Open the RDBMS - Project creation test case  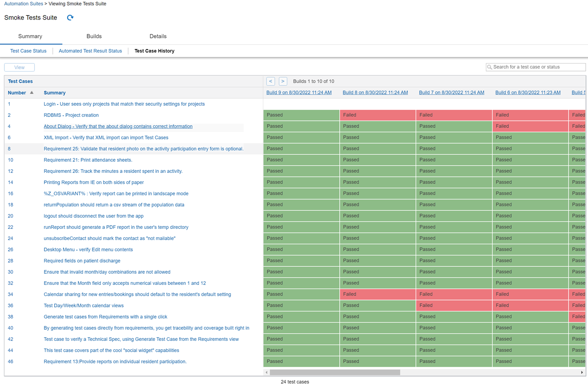coord(71,115)
